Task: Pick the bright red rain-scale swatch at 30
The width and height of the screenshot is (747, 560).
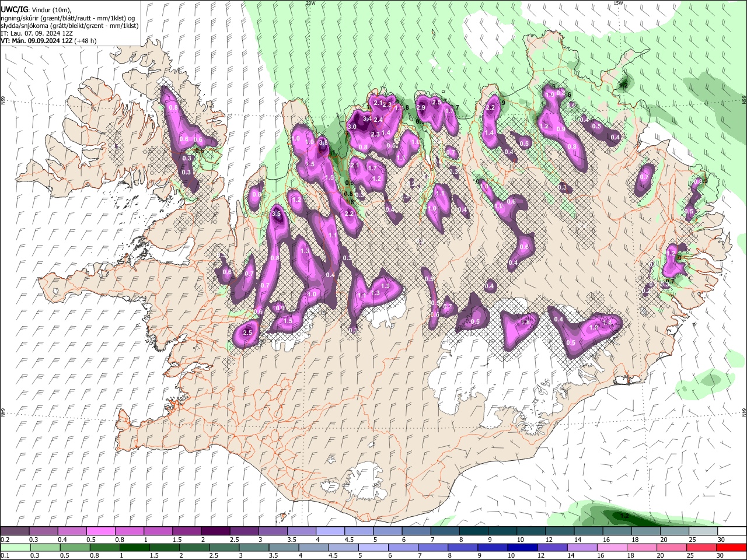Action: click(x=731, y=547)
